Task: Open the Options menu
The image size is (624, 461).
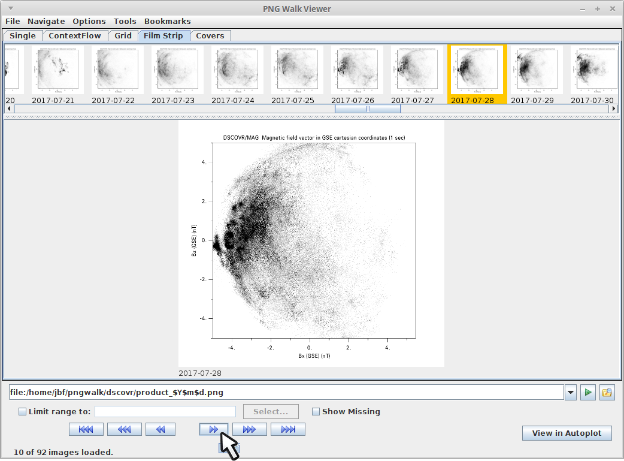Action: (89, 21)
